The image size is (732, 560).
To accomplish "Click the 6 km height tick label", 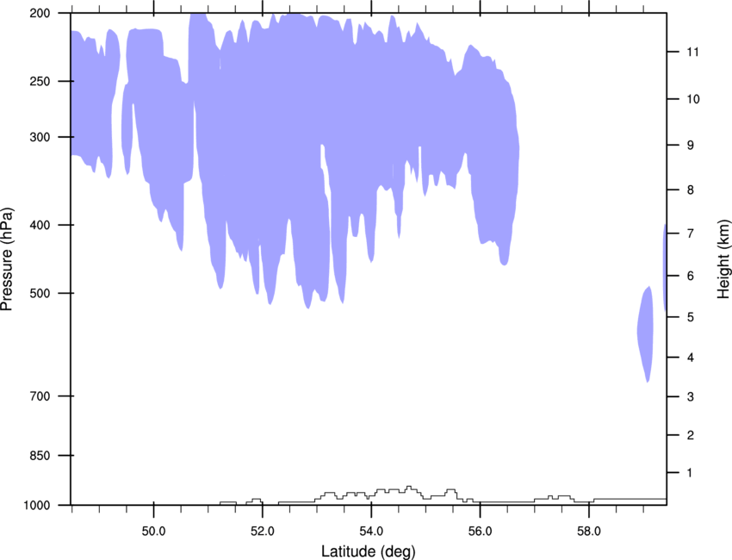I will pos(691,276).
